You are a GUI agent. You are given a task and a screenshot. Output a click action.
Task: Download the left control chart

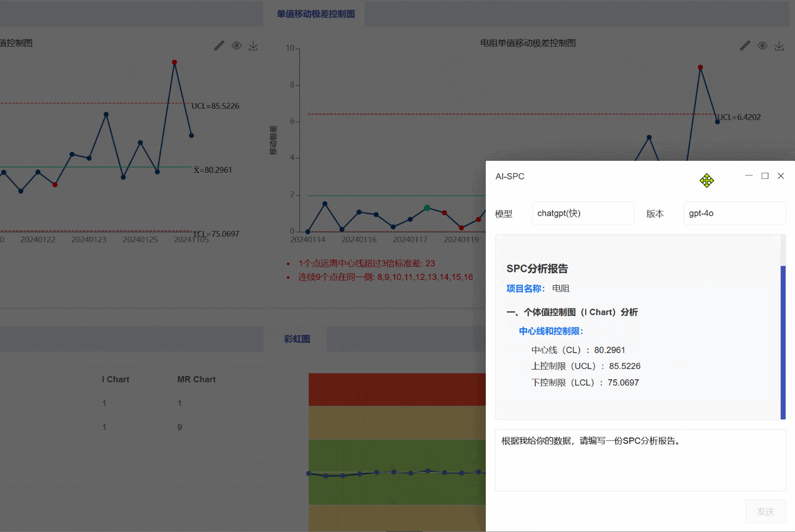pos(253,46)
